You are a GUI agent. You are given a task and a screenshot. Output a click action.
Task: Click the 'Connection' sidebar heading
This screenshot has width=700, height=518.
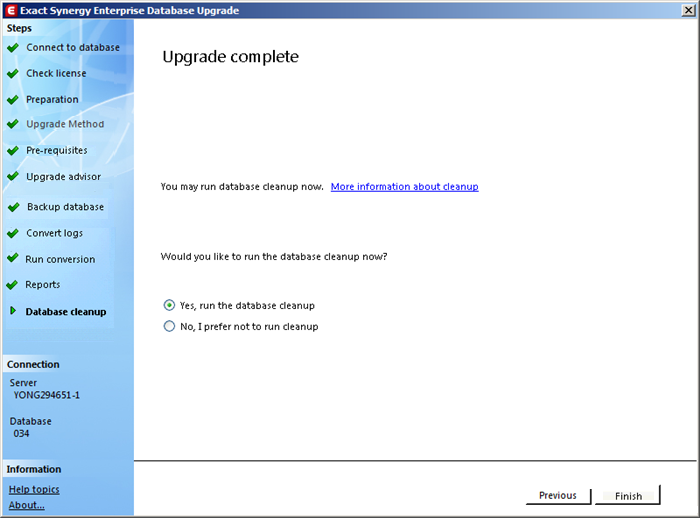click(x=33, y=364)
